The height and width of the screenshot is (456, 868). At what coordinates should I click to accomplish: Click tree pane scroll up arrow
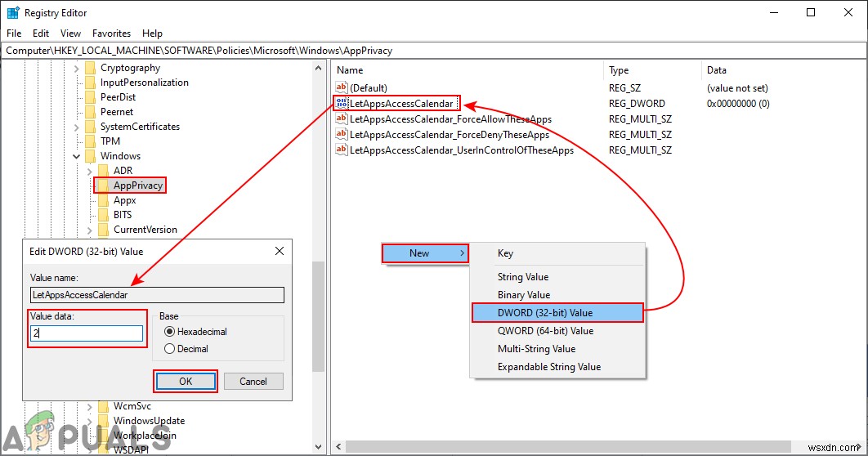click(x=318, y=68)
